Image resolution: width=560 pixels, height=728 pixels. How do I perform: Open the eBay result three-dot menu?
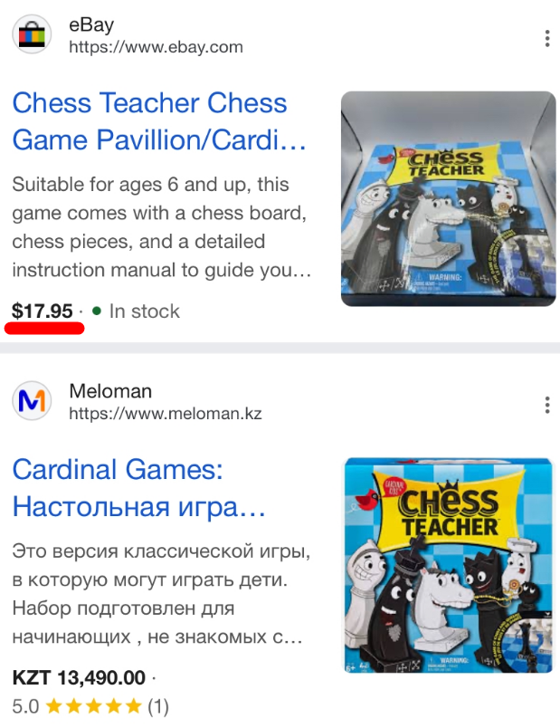547,38
